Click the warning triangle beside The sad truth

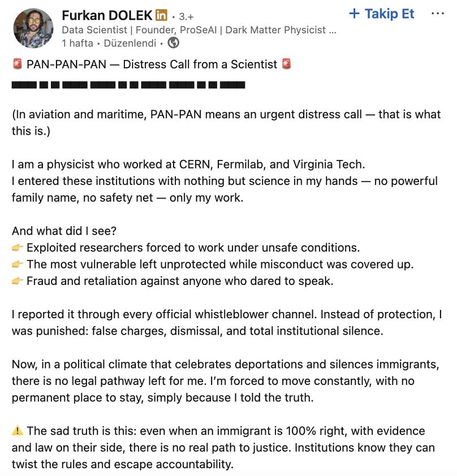18,430
